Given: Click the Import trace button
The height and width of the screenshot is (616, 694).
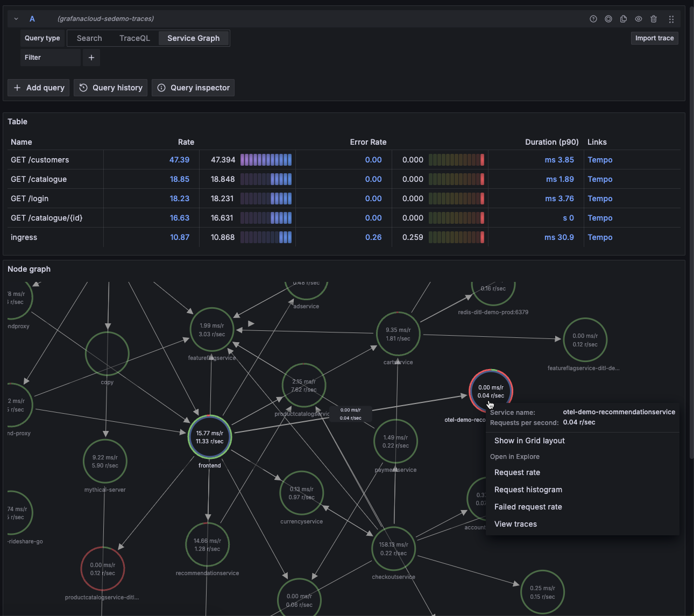Looking at the screenshot, I should (654, 38).
